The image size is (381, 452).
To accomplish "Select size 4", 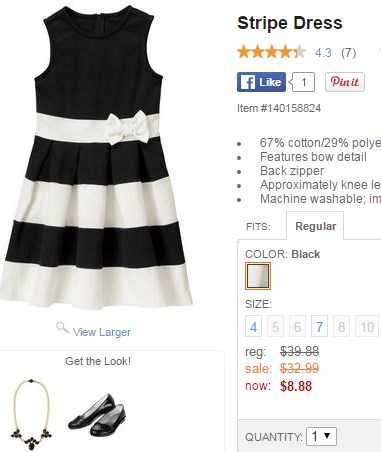I will (x=253, y=326).
